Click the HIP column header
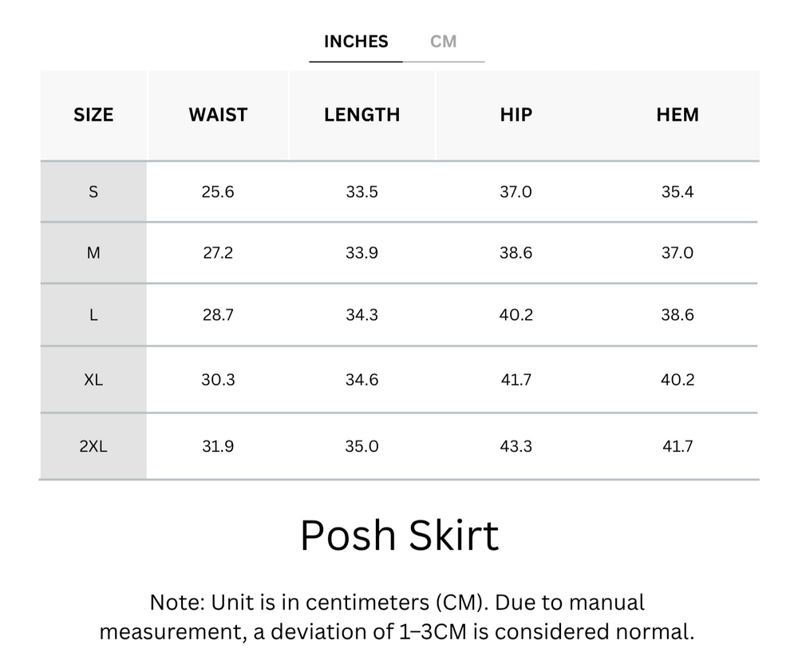This screenshot has height=672, width=798. tap(516, 115)
